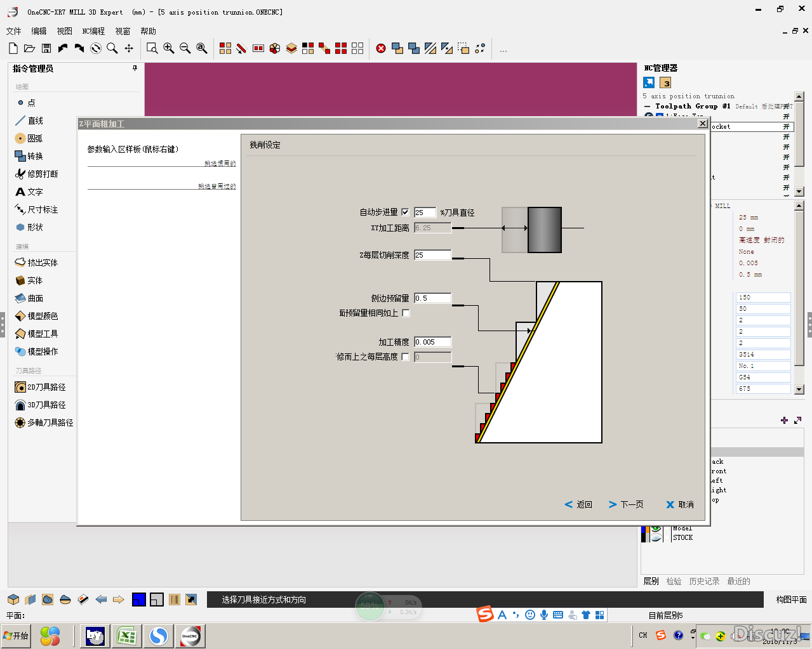Go to next view with the right arrow
Viewport: 812px width, 649px height.
[118, 599]
